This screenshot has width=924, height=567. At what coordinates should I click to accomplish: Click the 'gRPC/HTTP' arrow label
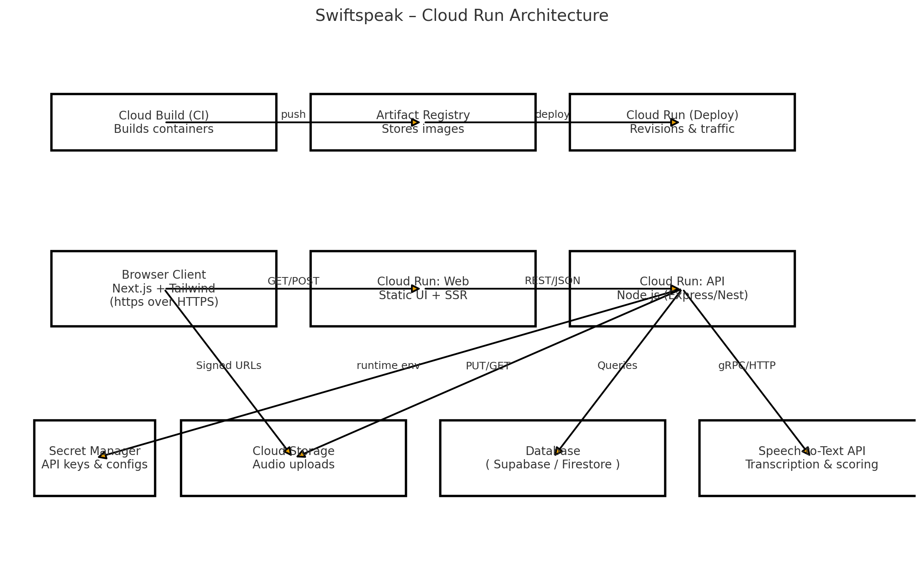747,366
